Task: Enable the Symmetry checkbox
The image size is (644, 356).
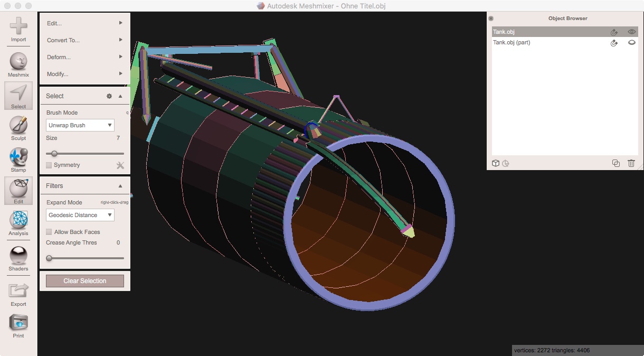Action: [49, 165]
